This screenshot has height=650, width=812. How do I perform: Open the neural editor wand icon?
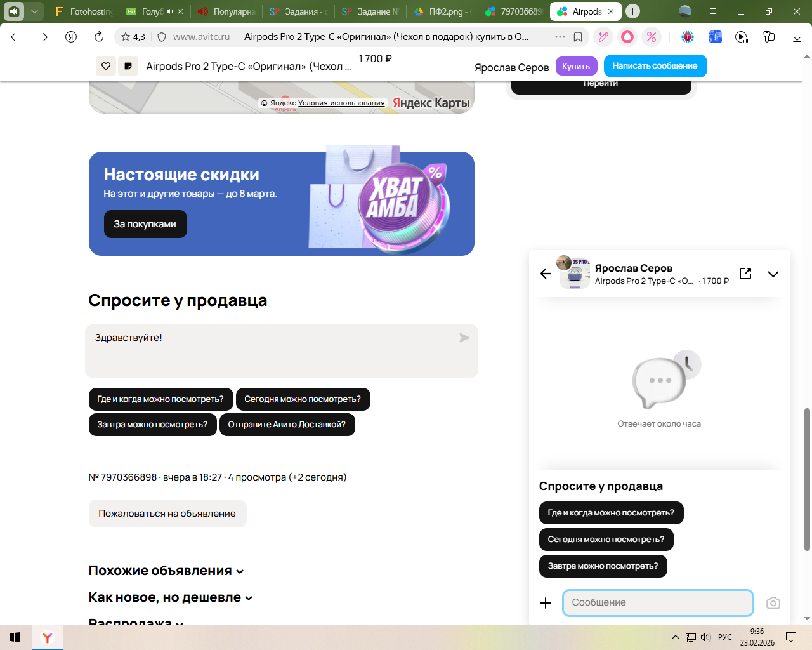603,37
